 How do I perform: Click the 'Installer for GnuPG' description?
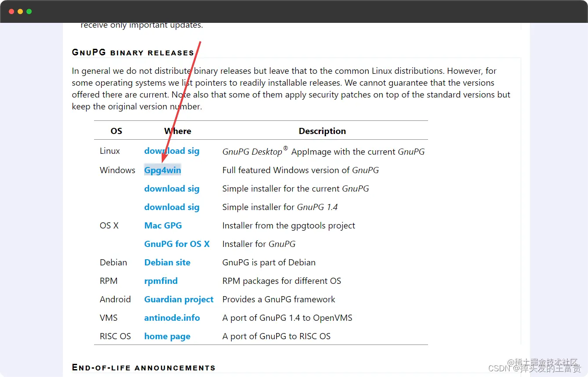tap(259, 244)
